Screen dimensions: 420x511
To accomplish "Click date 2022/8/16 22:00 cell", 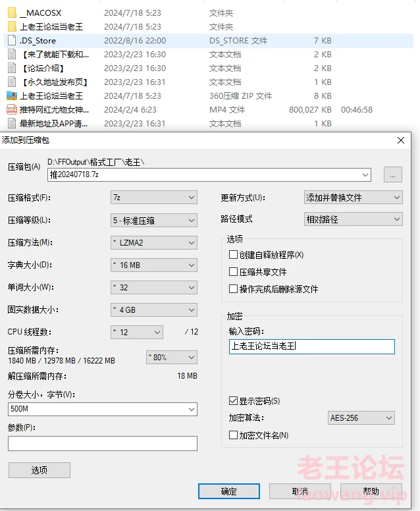I will click(135, 40).
